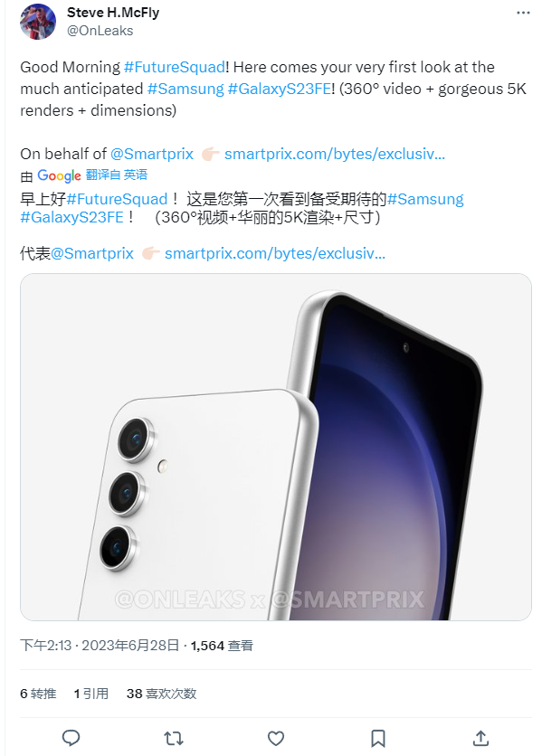View the Galaxy S23 FE render image
The image size is (542, 756).
tap(276, 447)
